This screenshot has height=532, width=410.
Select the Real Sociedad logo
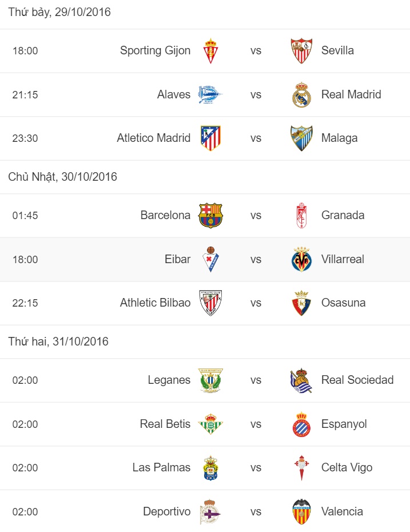point(301,380)
